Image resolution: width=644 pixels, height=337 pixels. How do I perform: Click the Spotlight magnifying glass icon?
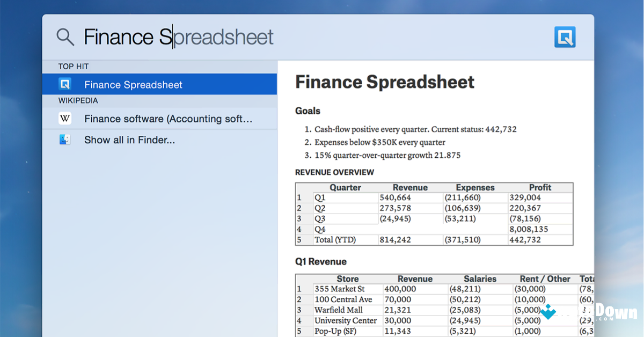click(x=65, y=37)
